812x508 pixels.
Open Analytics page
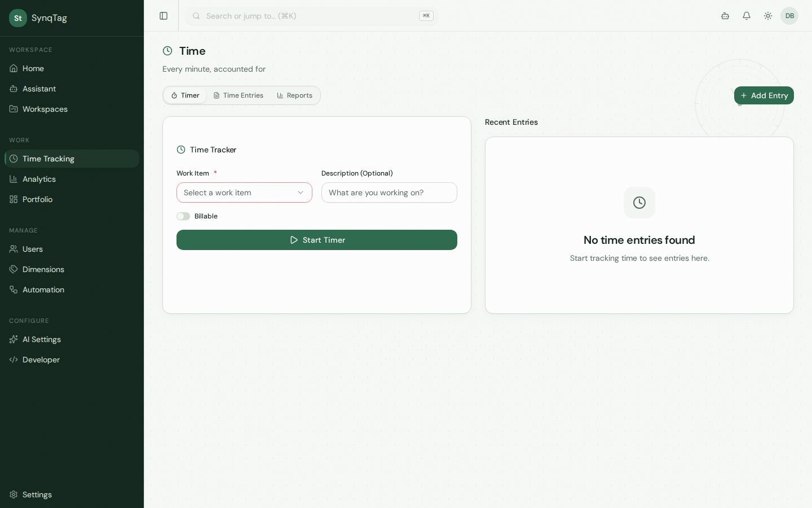(x=72, y=179)
